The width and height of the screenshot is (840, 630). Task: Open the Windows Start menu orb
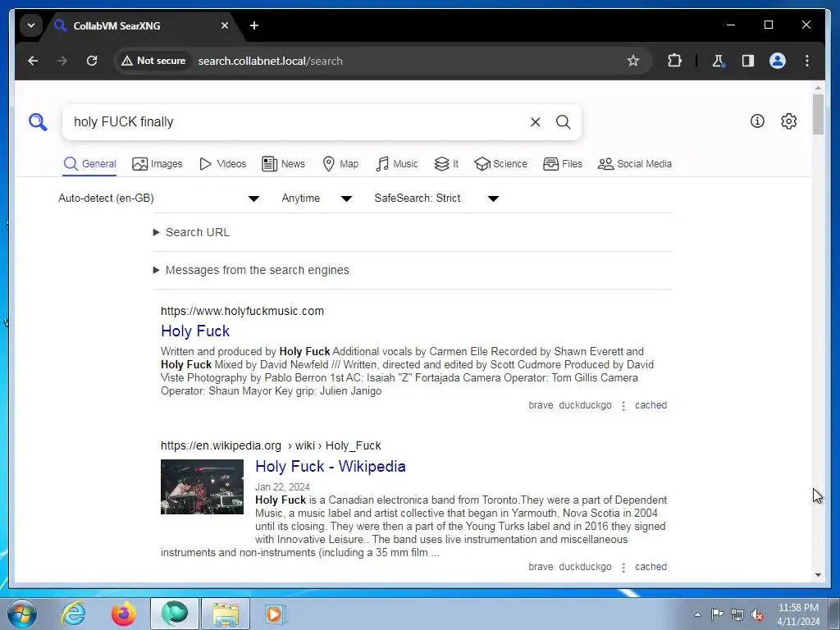tap(22, 614)
